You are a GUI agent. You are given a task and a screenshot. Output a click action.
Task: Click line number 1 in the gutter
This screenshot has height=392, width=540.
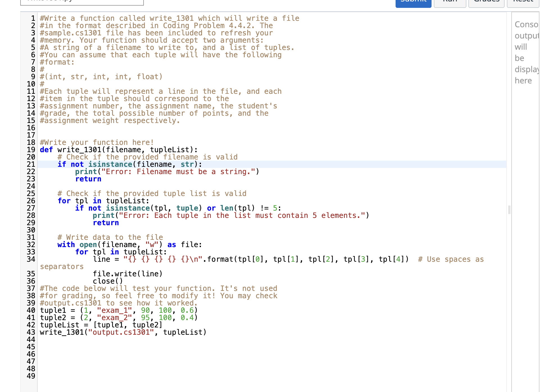tap(33, 18)
